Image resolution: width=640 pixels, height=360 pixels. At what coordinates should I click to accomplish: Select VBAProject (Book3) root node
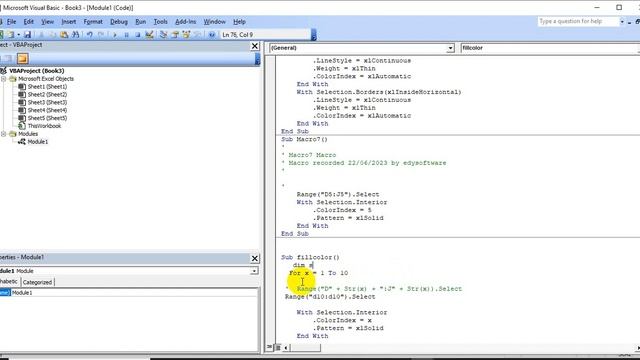37,71
